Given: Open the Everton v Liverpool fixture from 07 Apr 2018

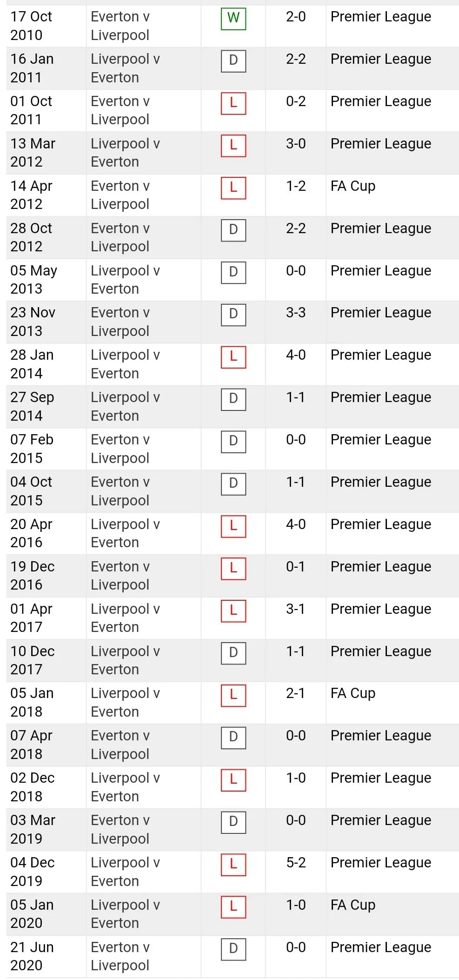Looking at the screenshot, I should tap(120, 745).
